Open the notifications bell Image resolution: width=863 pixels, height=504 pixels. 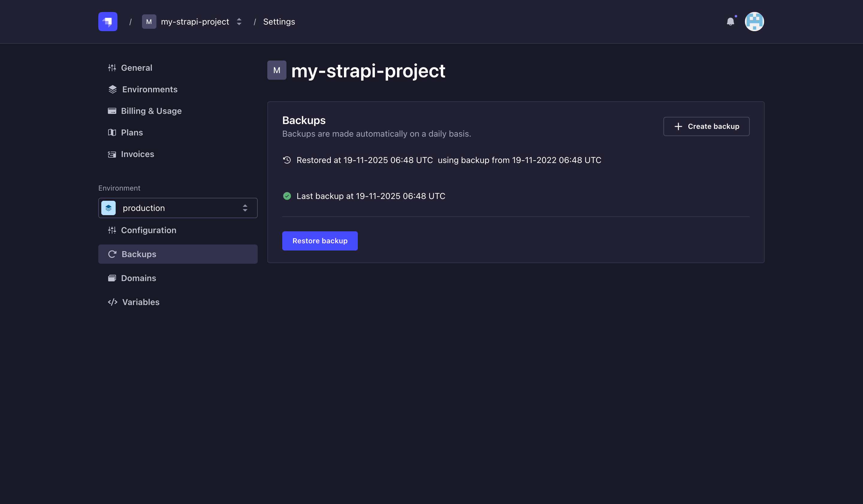[x=730, y=22]
